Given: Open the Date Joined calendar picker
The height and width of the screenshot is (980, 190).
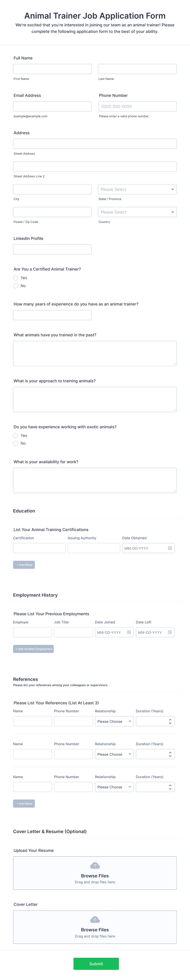Looking at the screenshot, I should 129,632.
